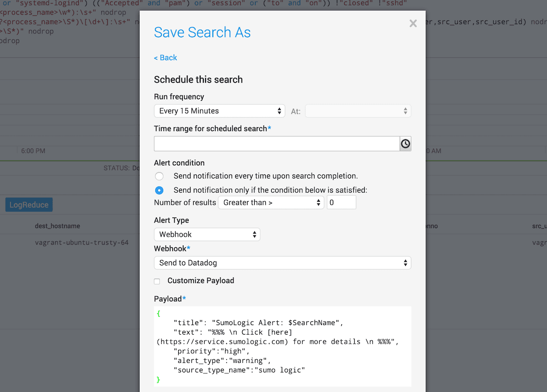
Task: Select the vagrant-ubuntu-trusty-64 result cell
Action: click(82, 243)
